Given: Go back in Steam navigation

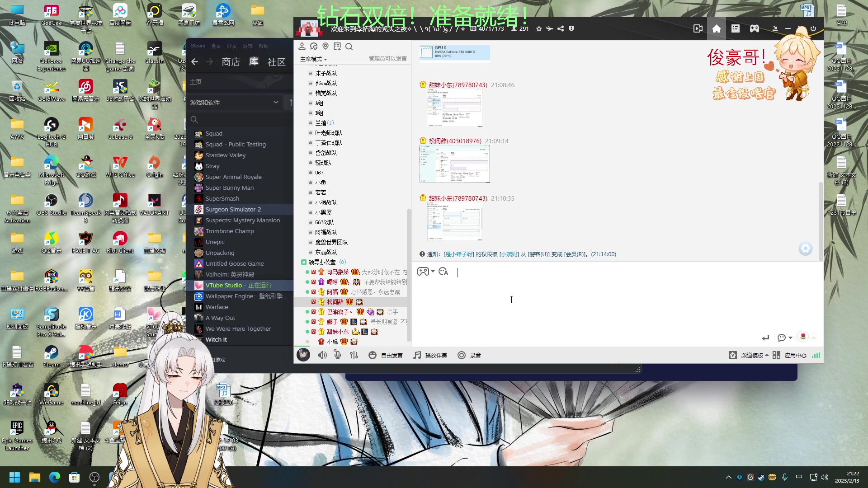Looking at the screenshot, I should [x=195, y=62].
